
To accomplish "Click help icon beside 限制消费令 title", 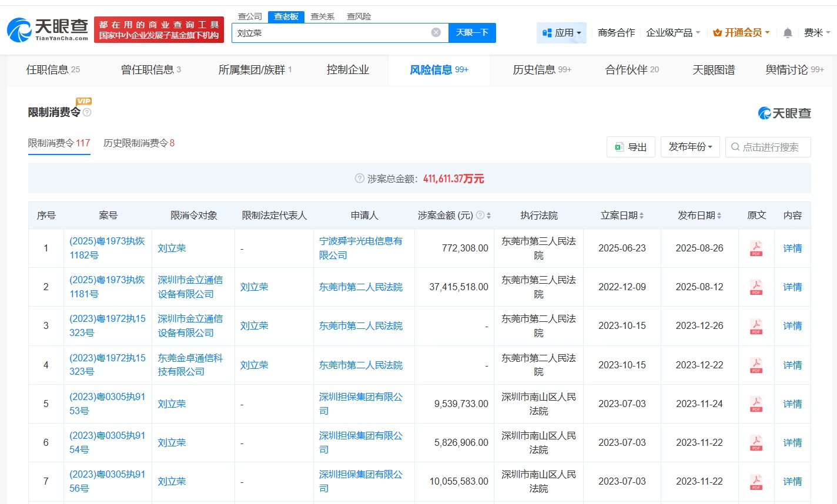I will coord(87,112).
